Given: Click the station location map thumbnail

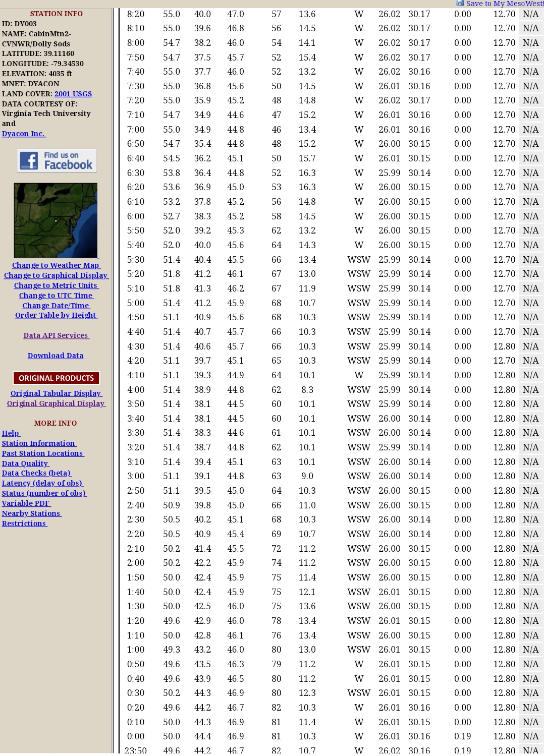Looking at the screenshot, I should point(56,220).
